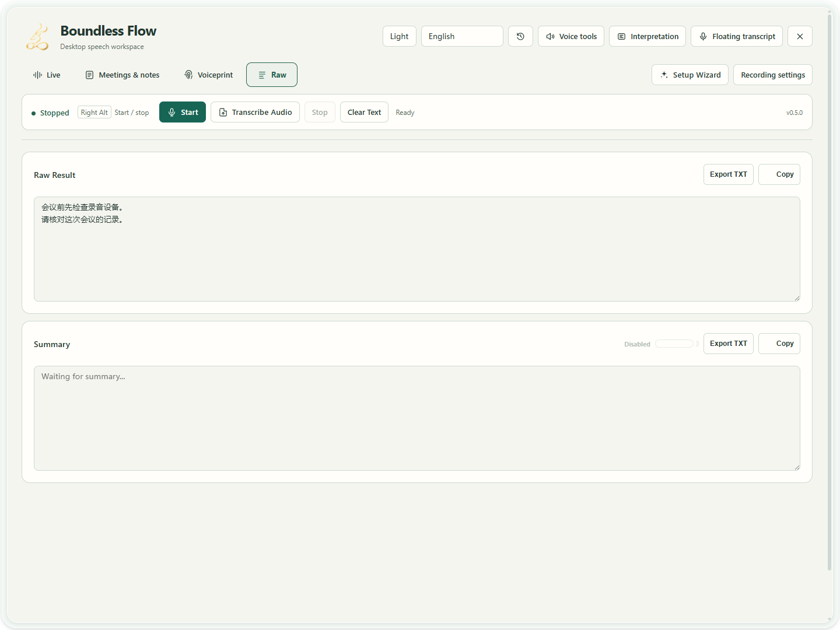This screenshot has width=840, height=630.
Task: Launch the Floating transcript window
Action: click(737, 36)
